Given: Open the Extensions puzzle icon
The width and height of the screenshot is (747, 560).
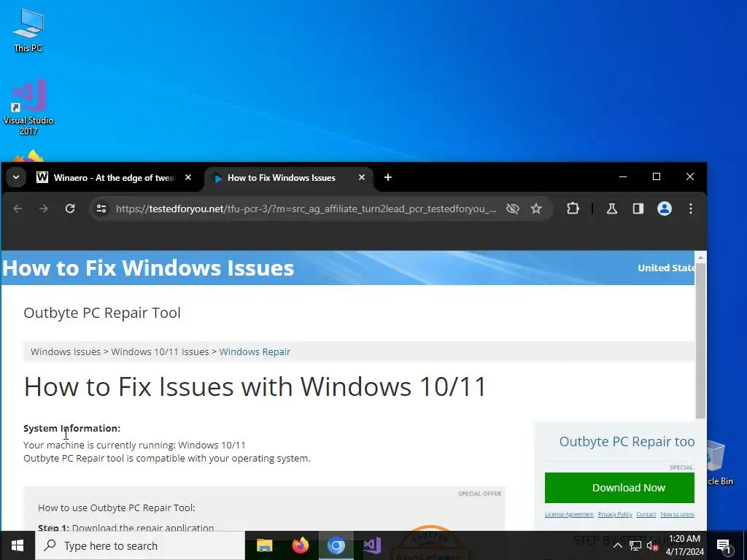Looking at the screenshot, I should pos(573,209).
